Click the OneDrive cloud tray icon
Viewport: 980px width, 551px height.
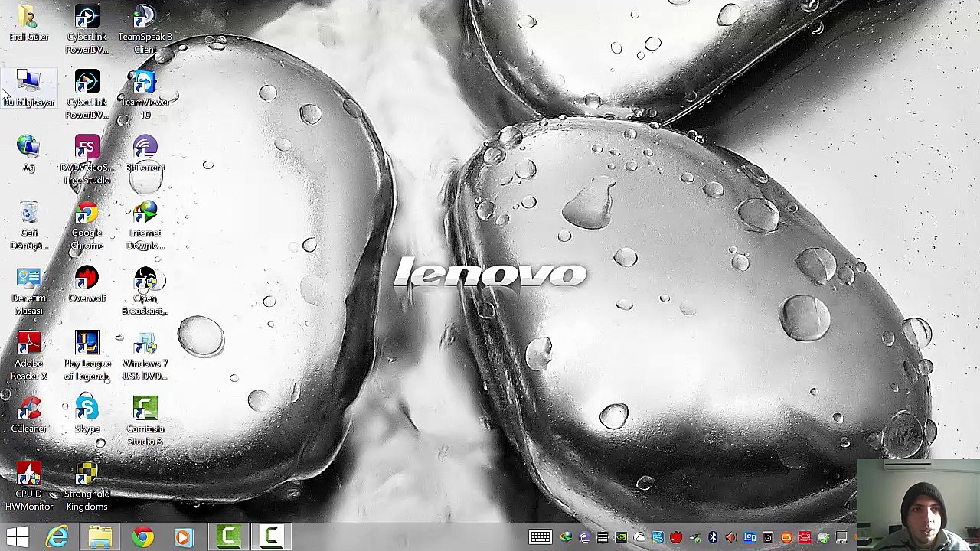tap(639, 537)
